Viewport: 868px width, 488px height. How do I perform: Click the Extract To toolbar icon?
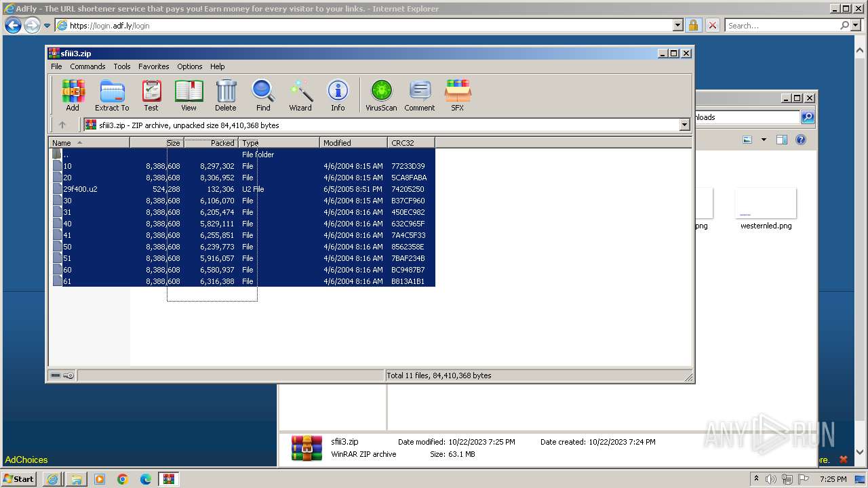[112, 95]
